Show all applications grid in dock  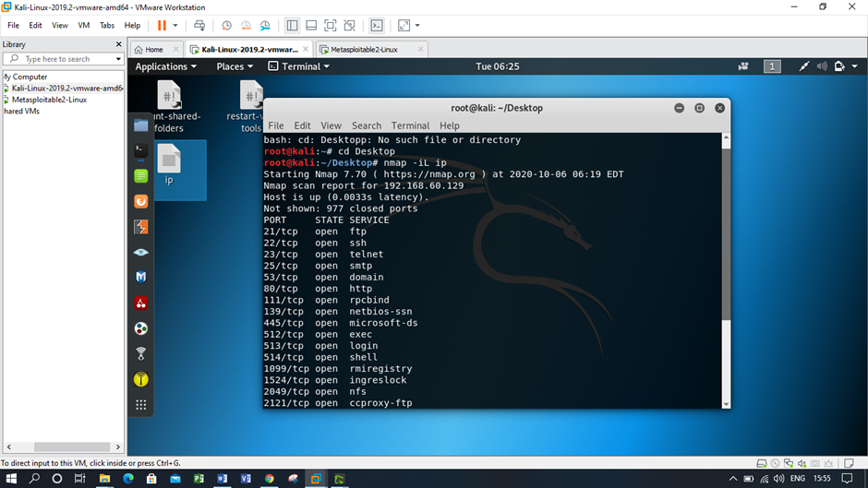(141, 405)
